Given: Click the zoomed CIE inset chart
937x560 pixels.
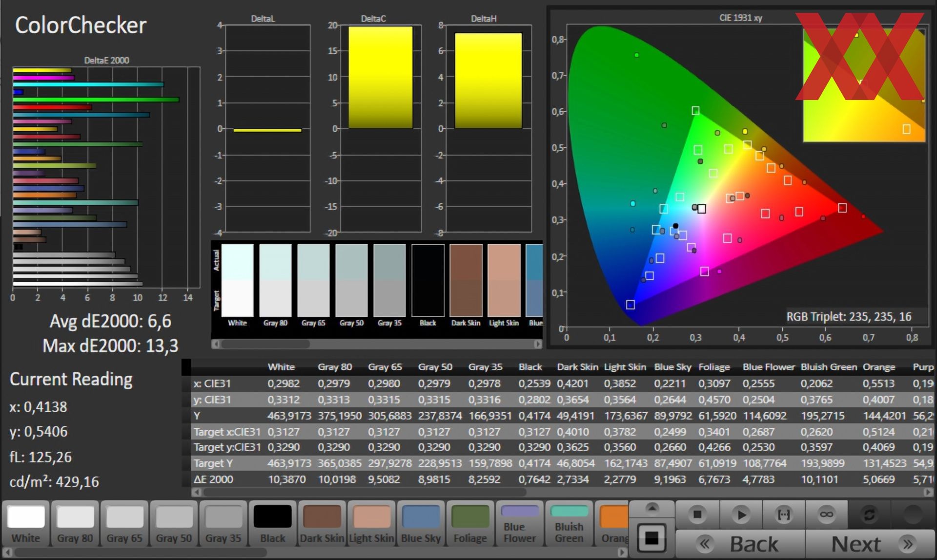Looking at the screenshot, I should point(864,85).
